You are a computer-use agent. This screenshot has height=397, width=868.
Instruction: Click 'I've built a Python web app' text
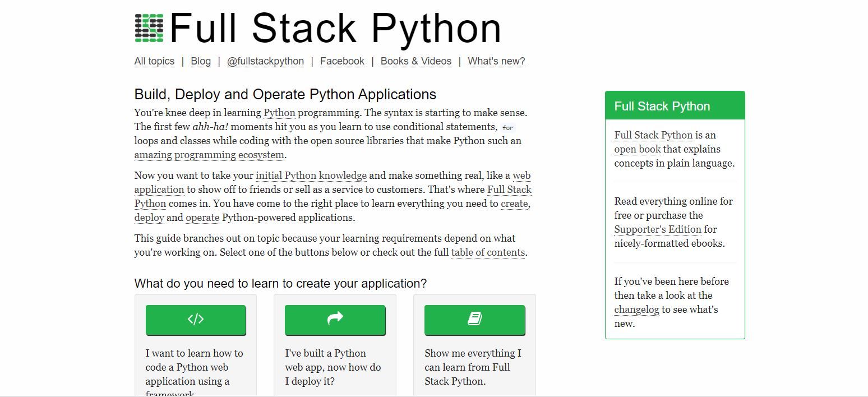point(333,367)
